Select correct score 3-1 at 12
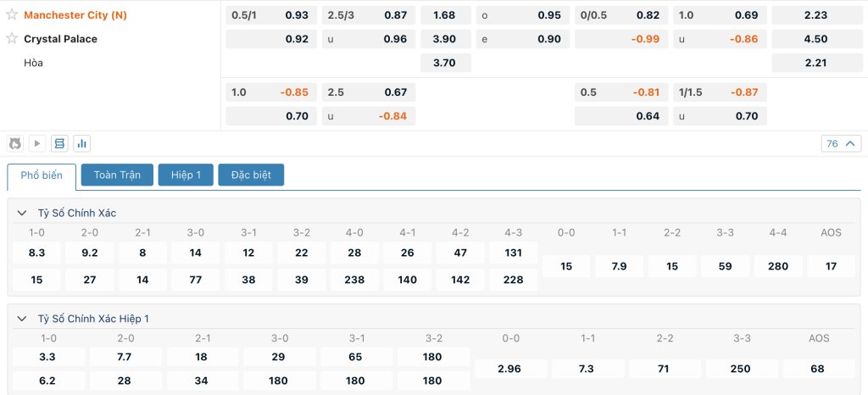 click(x=248, y=253)
